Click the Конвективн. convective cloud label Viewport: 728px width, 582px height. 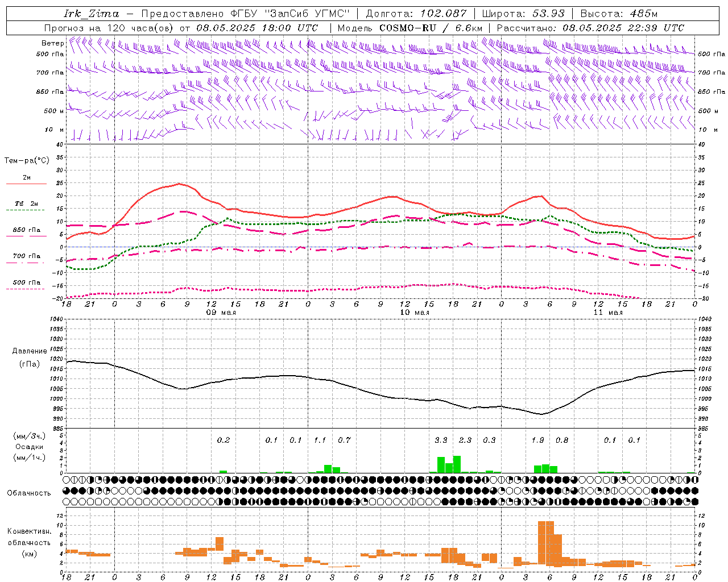30,531
